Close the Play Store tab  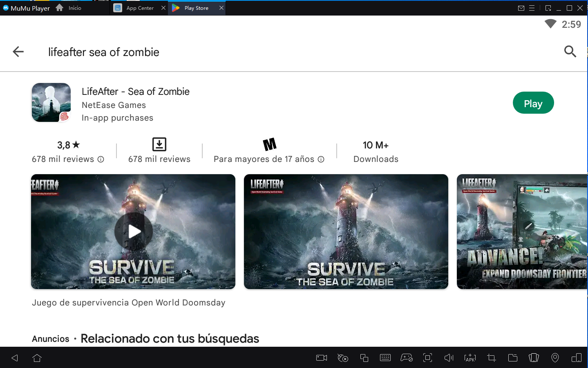(x=221, y=8)
